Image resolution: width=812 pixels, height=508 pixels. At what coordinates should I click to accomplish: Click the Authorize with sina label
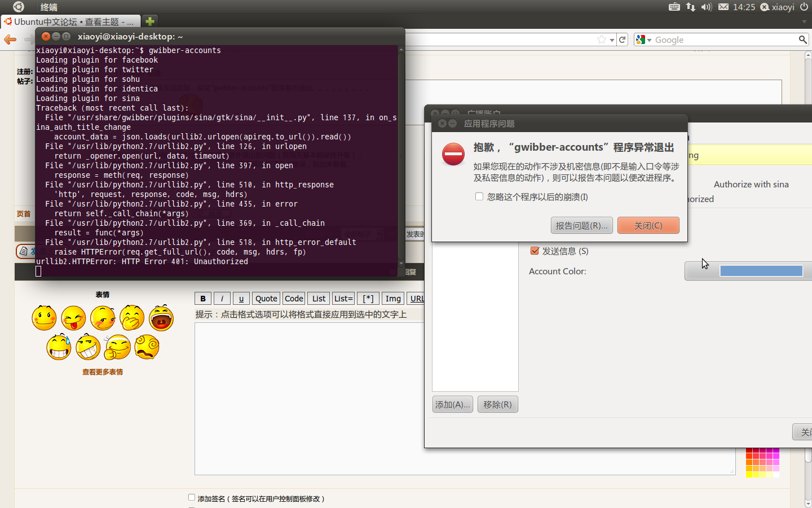751,184
